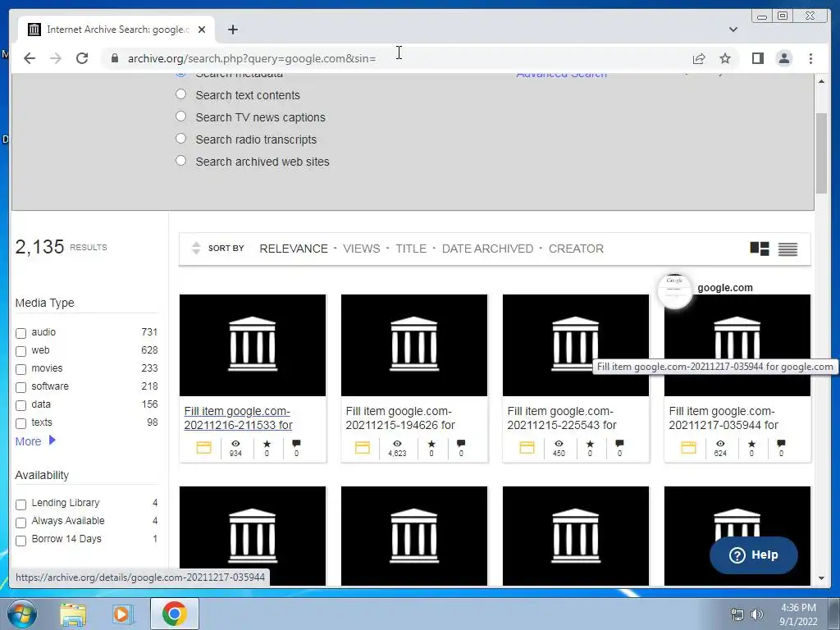Image resolution: width=840 pixels, height=630 pixels.
Task: Check the web media type filter
Action: (x=21, y=351)
